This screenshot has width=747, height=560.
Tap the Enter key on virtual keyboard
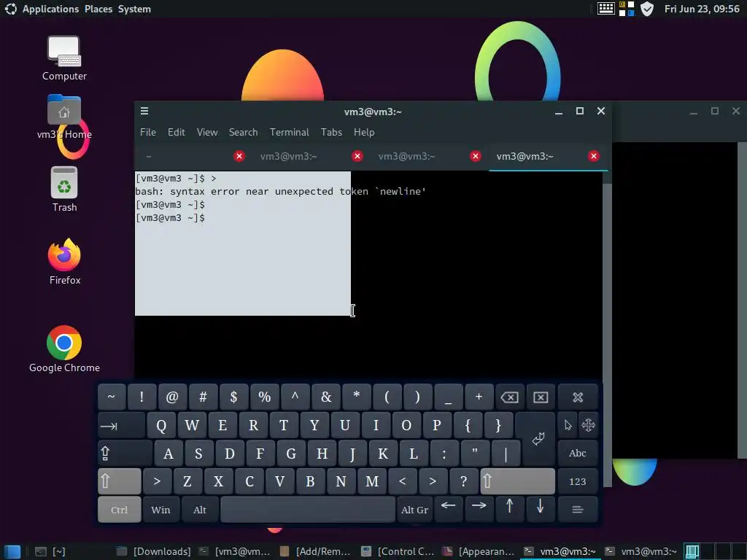tap(538, 439)
